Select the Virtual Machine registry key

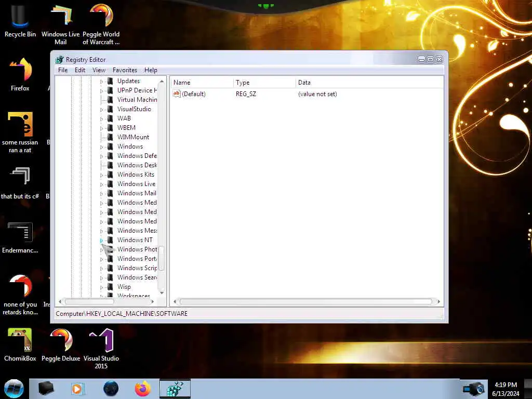pos(137,99)
